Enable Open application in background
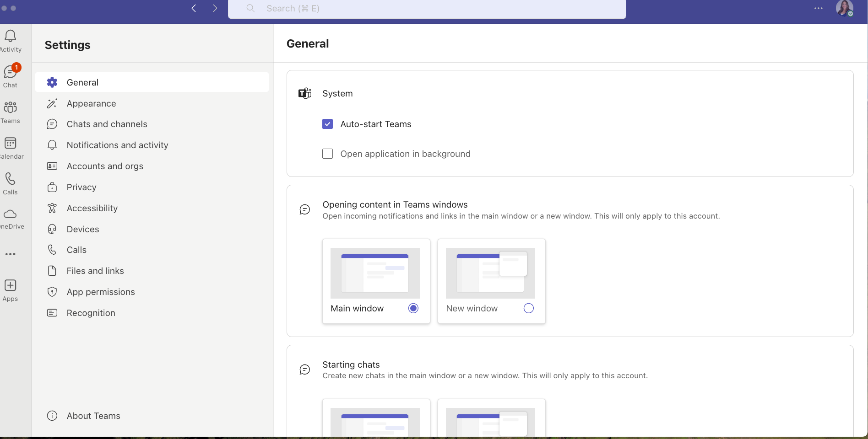The height and width of the screenshot is (439, 868). [327, 154]
